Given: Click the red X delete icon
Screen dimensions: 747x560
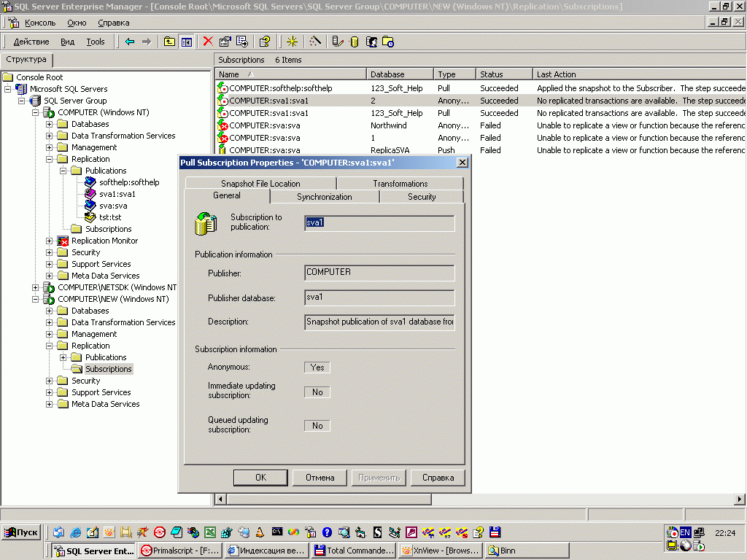Looking at the screenshot, I should [x=208, y=42].
